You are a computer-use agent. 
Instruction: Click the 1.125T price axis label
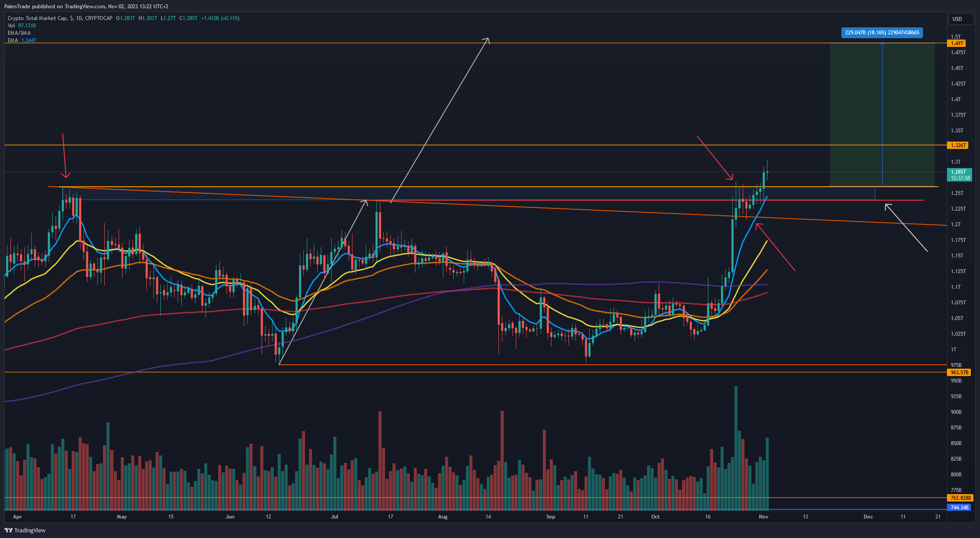(x=958, y=271)
